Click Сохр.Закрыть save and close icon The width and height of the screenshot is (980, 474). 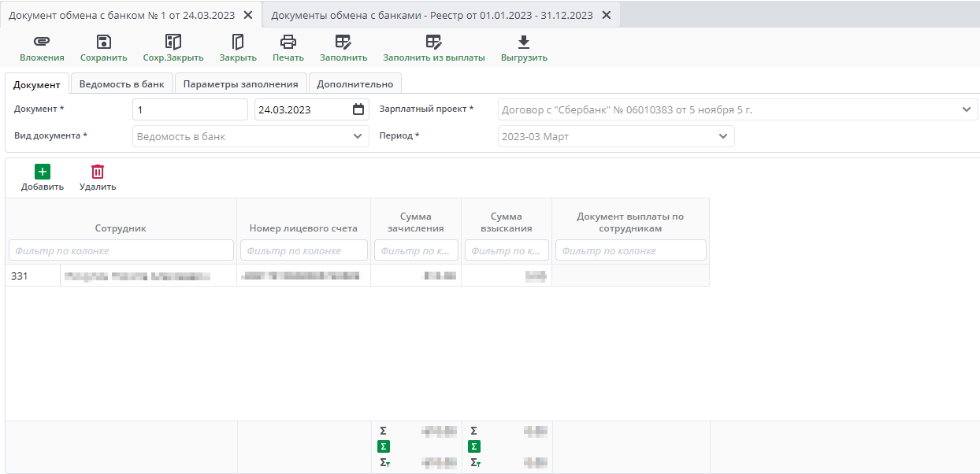[x=173, y=43]
